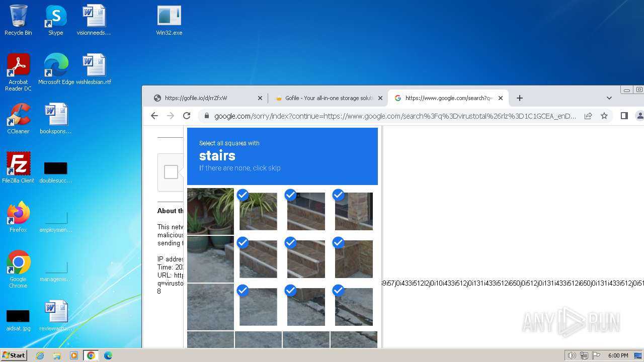This screenshot has height=362, width=644.
Task: Open Windows Explorer folder in taskbar
Action: (57, 355)
